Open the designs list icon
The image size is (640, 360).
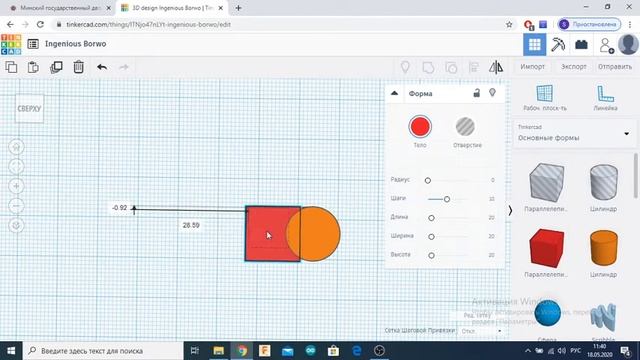coord(33,44)
